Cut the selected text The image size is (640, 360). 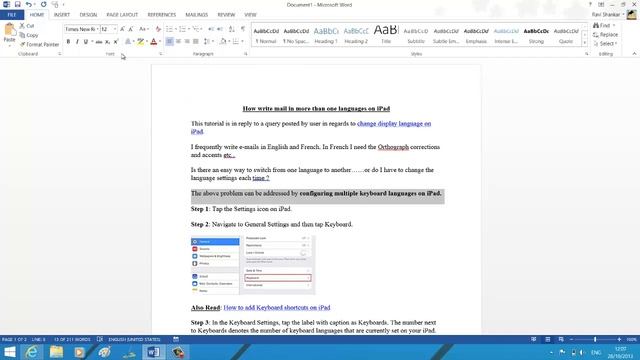(x=27, y=26)
